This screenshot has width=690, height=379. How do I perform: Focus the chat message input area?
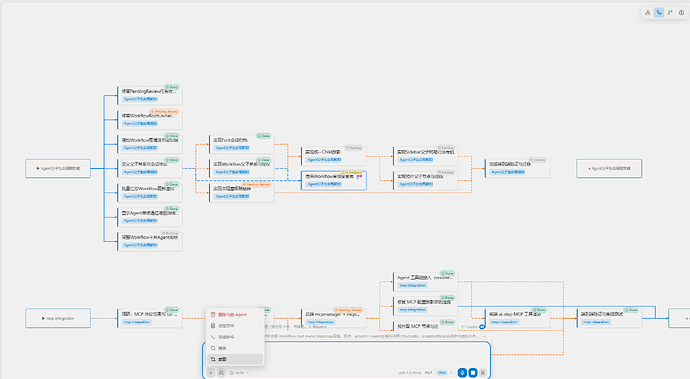tap(346, 353)
